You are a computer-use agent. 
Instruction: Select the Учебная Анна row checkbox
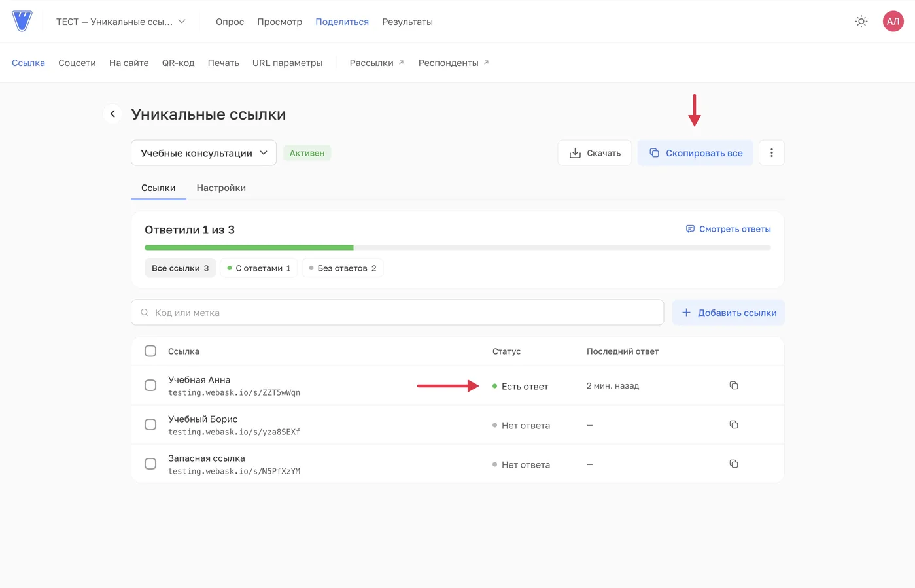coord(150,385)
